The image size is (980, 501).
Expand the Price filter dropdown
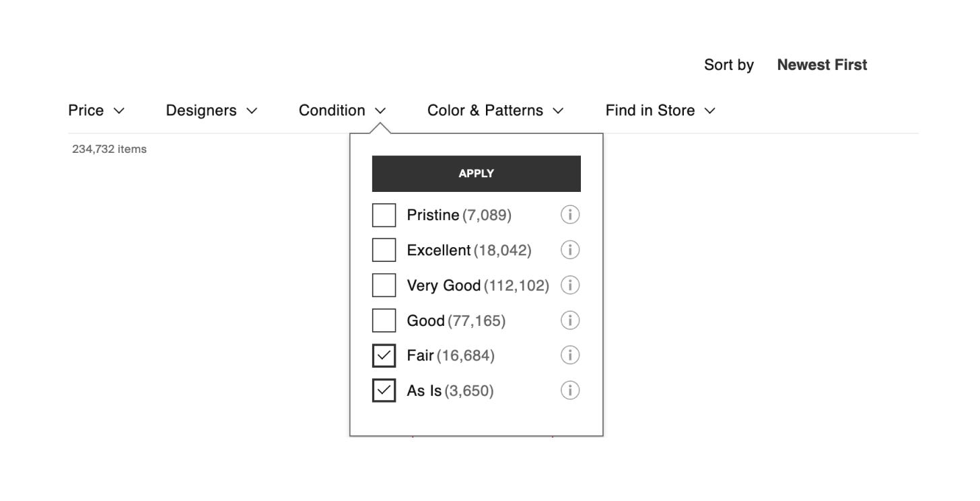pos(96,110)
